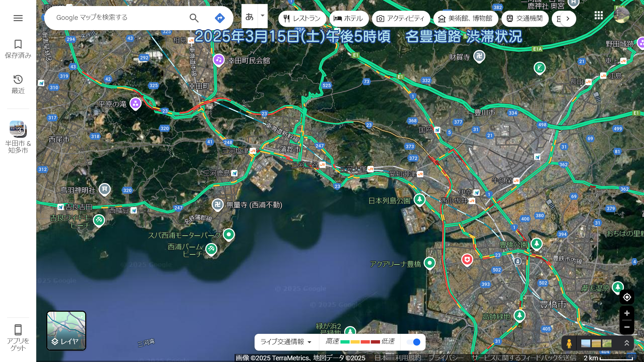
Task: Click the アクアリーナ豊橋 marker
Action: tap(430, 263)
